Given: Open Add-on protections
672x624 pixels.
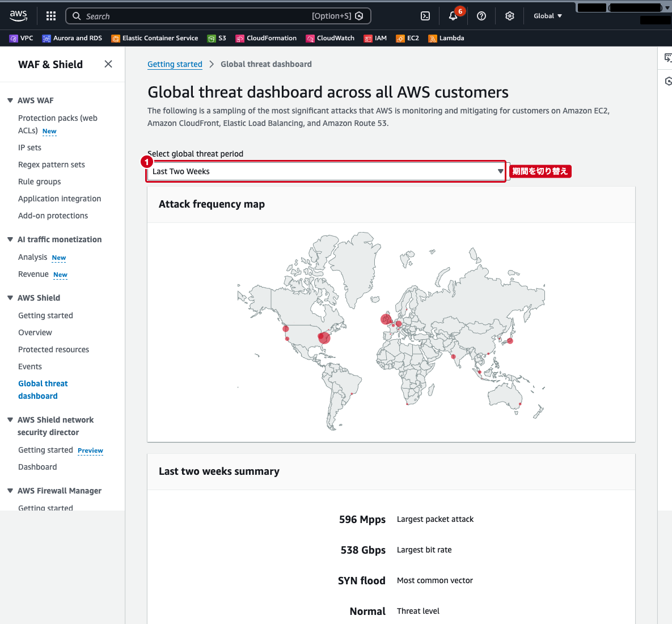Looking at the screenshot, I should tap(53, 216).
